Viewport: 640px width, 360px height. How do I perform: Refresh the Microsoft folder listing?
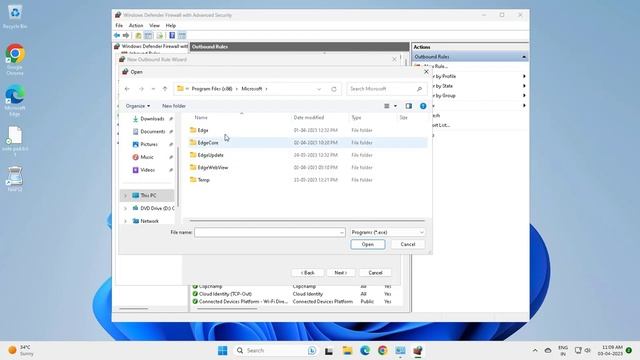(334, 89)
